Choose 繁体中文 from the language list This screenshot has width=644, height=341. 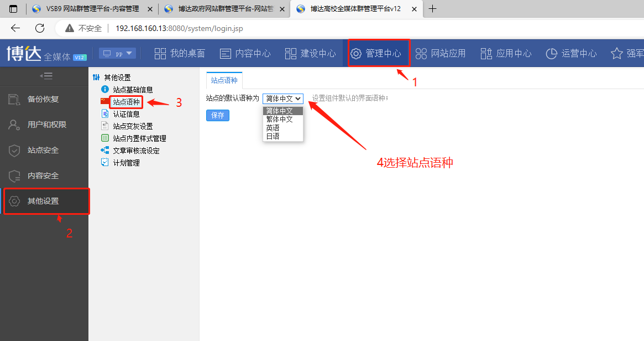(x=283, y=119)
